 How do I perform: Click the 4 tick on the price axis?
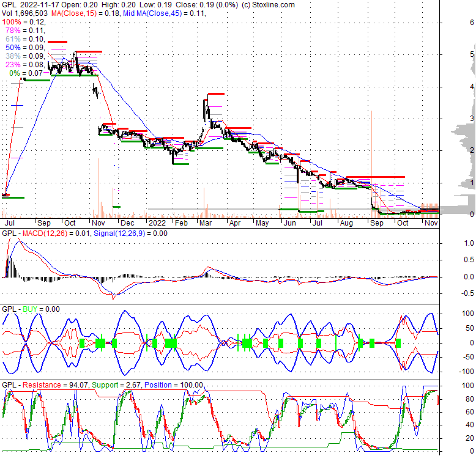click(x=472, y=87)
